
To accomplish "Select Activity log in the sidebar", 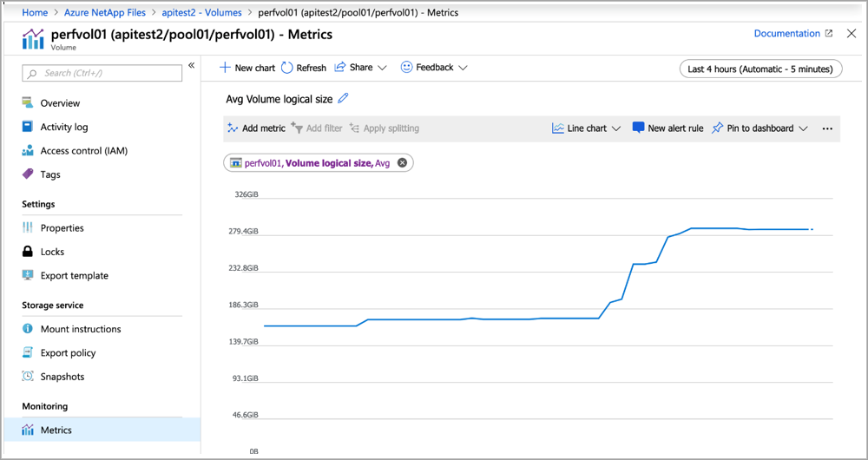I will pos(63,127).
